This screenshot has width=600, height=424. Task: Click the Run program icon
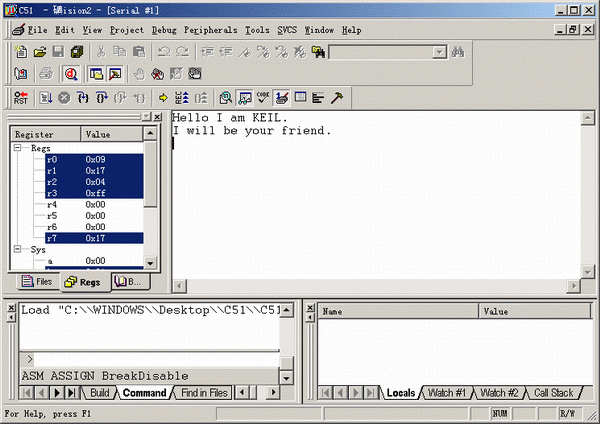[x=46, y=98]
